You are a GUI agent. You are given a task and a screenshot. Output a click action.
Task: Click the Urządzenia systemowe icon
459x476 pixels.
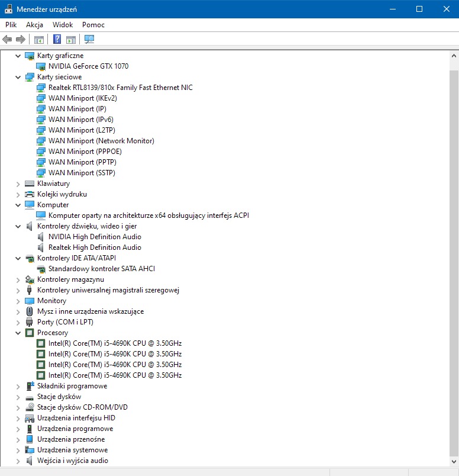30,450
